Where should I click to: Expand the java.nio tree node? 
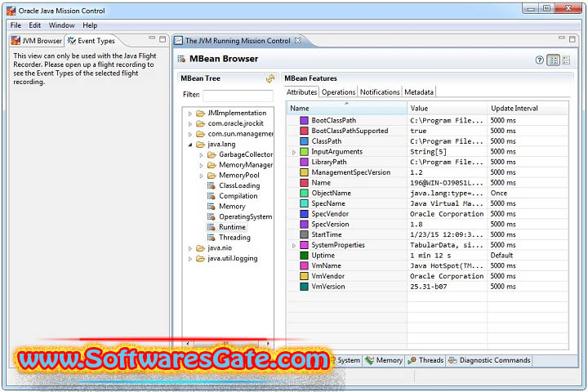[190, 248]
